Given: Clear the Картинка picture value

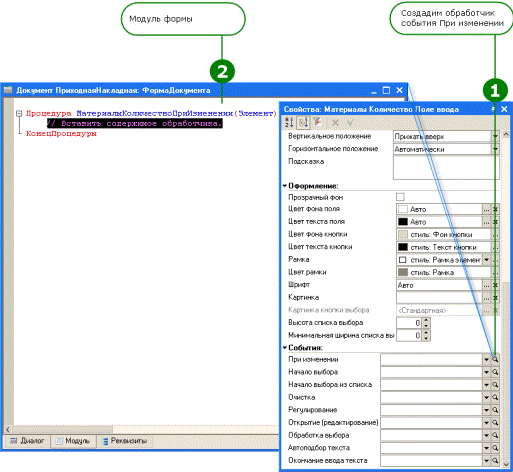Looking at the screenshot, I should [495, 298].
